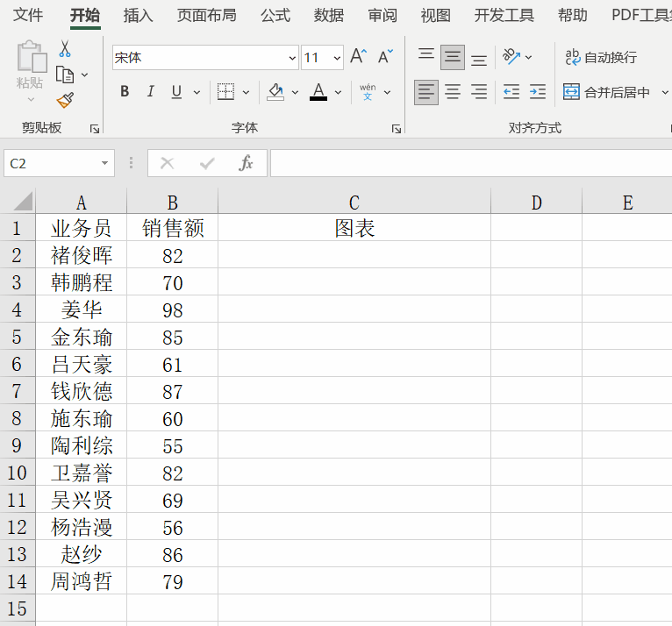Click 合并后居中 merge and center
Viewport: 672px width, 626px height.
pyautogui.click(x=606, y=92)
